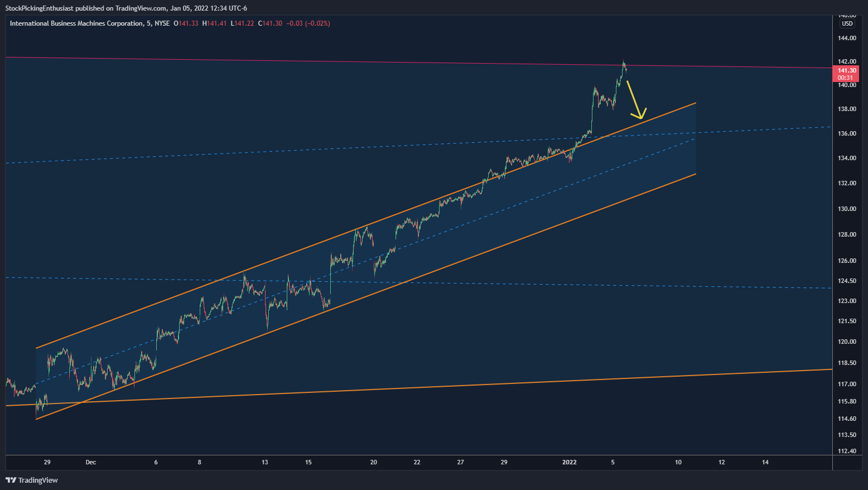Click the low value L141.22
Viewport: 868px width, 490px height.
pos(242,23)
